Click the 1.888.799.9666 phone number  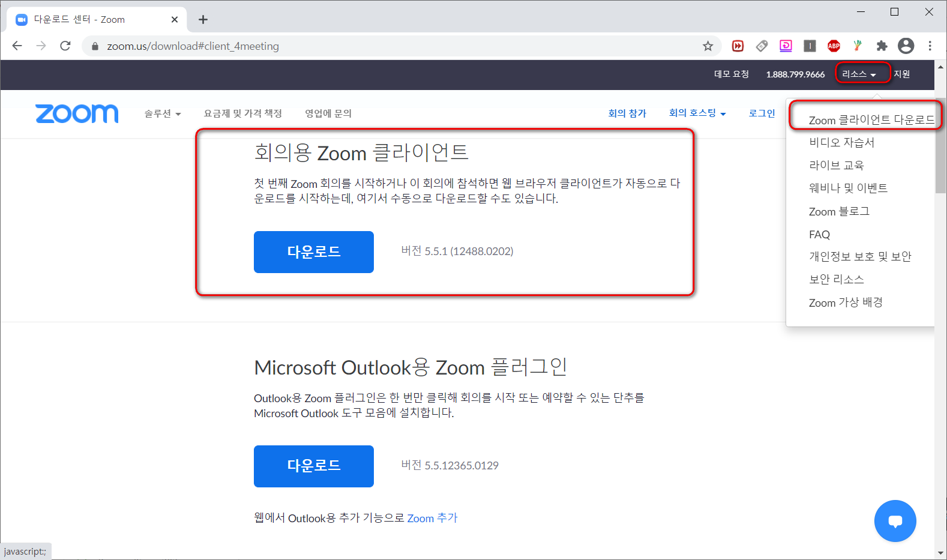(x=795, y=74)
